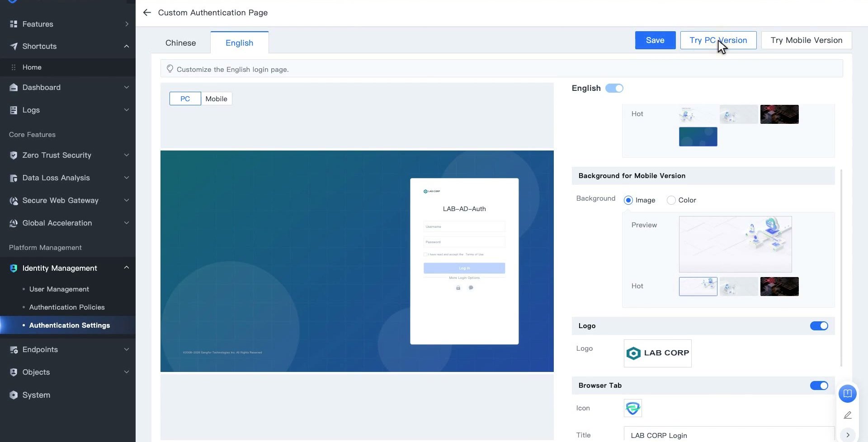Expand the floating panel right-arrow button
This screenshot has width=868, height=442.
click(x=848, y=435)
